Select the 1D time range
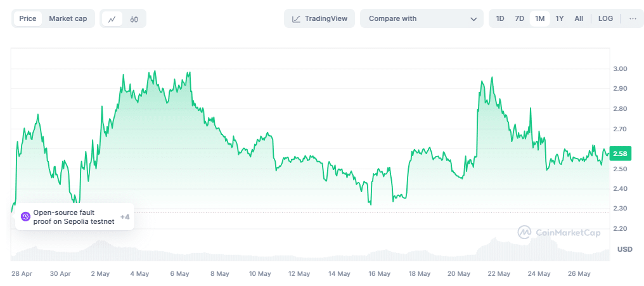The height and width of the screenshot is (286, 644). 500,19
